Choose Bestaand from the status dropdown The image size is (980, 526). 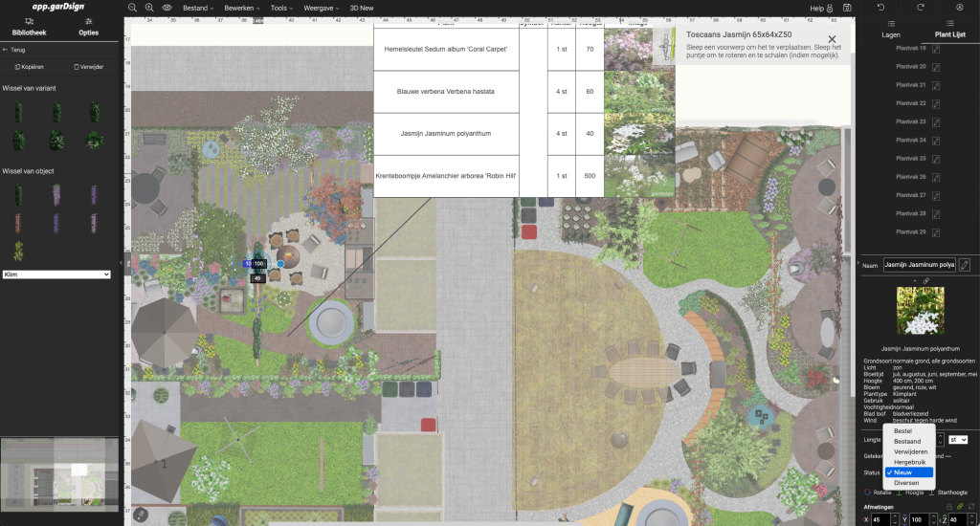[907, 442]
